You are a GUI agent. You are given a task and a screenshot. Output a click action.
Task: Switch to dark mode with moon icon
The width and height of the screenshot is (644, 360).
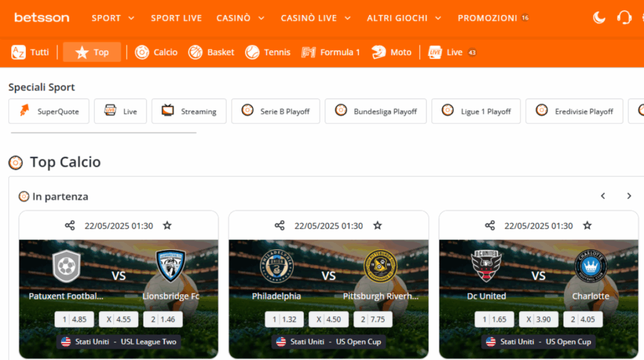(x=599, y=18)
